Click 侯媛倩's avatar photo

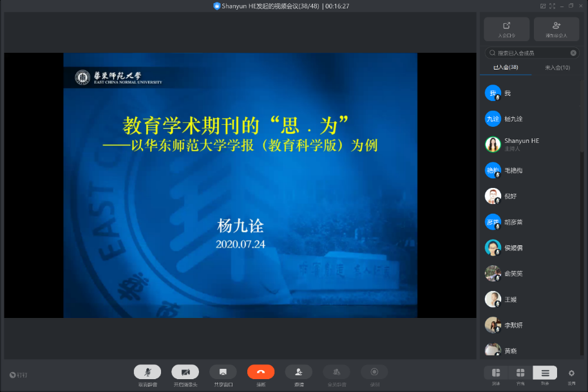493,248
